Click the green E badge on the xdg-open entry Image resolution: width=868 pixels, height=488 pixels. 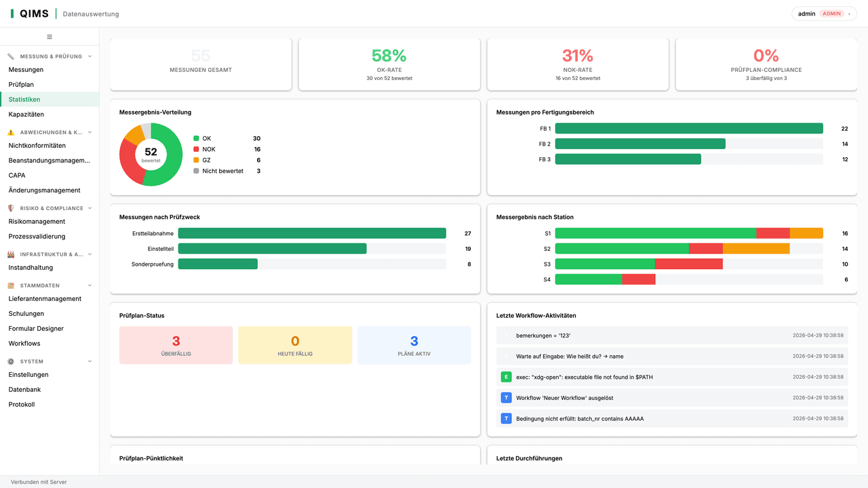coord(506,377)
